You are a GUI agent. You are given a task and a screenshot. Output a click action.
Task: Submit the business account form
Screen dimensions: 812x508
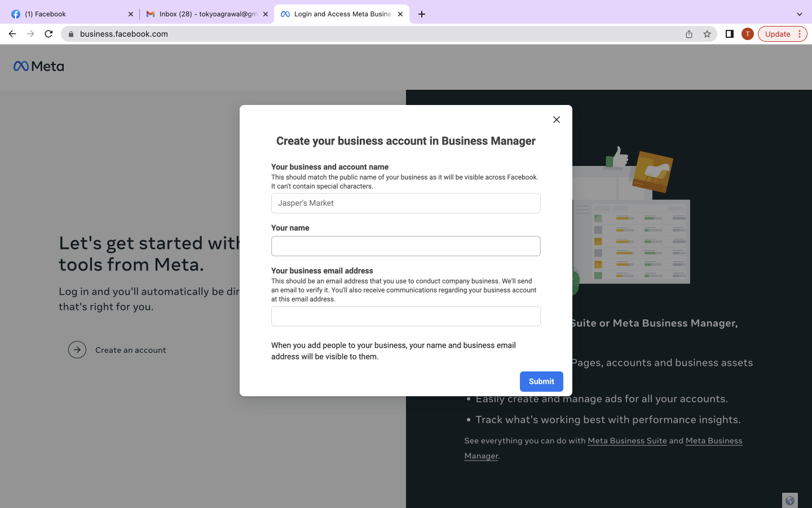click(x=541, y=382)
